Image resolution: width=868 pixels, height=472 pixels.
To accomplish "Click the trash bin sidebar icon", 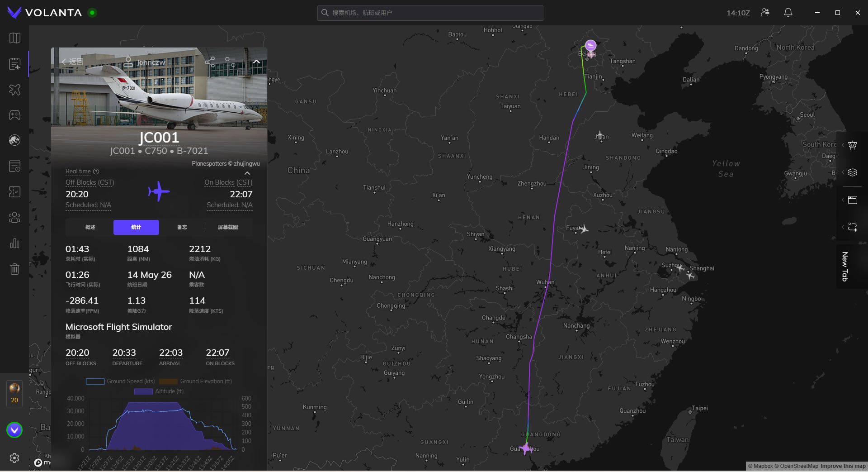I will 15,269.
